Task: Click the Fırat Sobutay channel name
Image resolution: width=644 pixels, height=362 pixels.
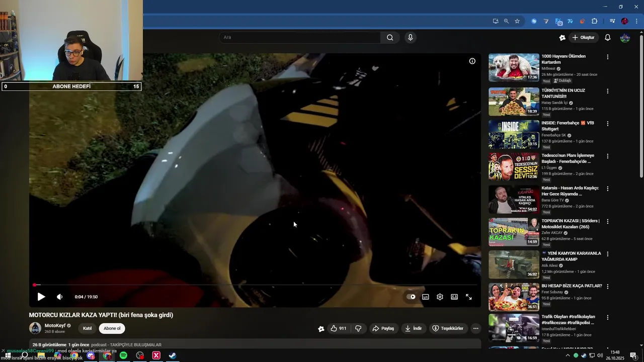Action: click(x=553, y=292)
